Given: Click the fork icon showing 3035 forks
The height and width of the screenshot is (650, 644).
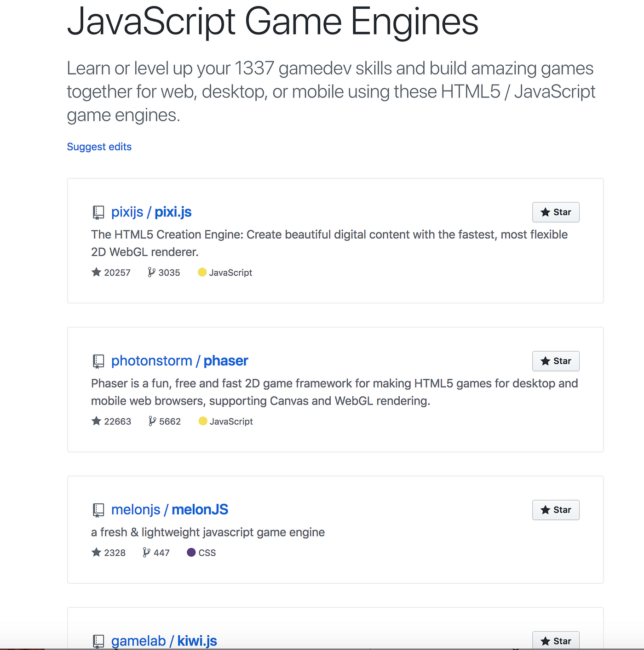Looking at the screenshot, I should pos(151,273).
